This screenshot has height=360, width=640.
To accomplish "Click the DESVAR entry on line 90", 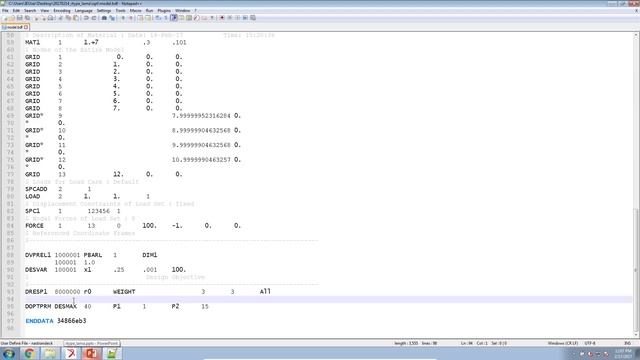I will [x=36, y=269].
